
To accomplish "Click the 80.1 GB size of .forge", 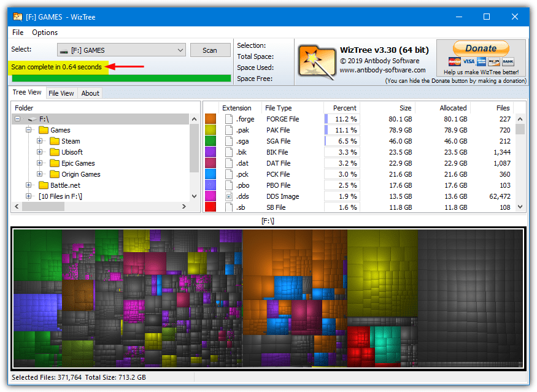I will coord(400,119).
